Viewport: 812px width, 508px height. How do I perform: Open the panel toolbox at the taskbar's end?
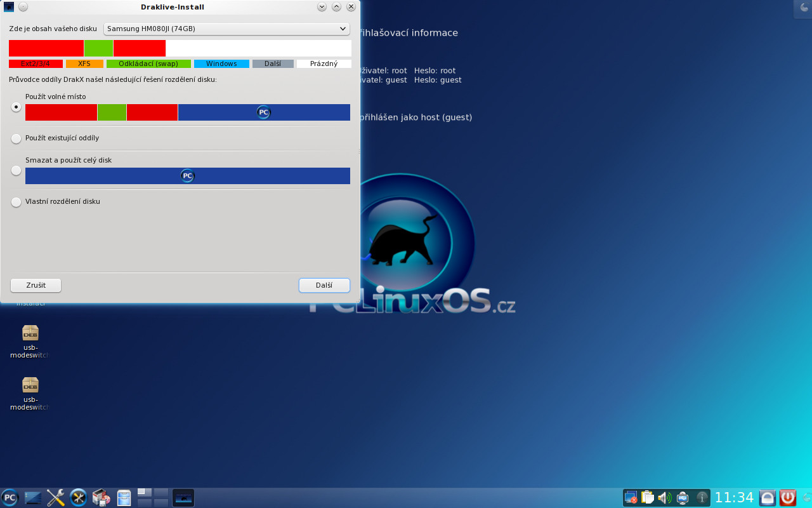click(806, 498)
